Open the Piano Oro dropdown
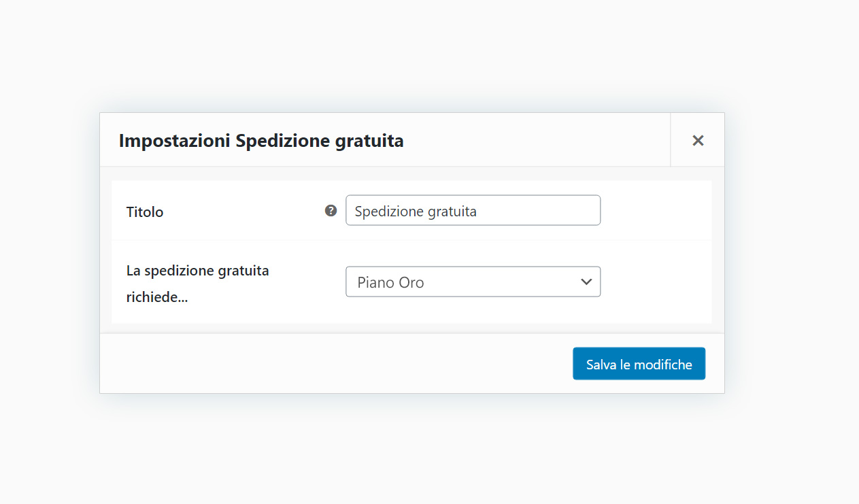This screenshot has width=859, height=504. [473, 282]
